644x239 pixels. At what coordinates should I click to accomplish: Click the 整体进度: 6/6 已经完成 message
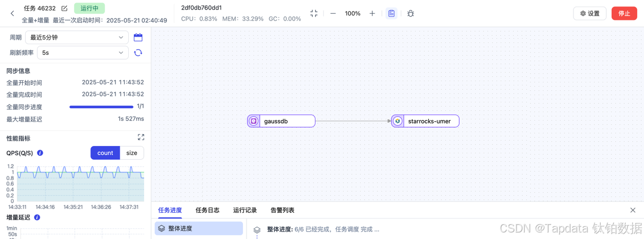tap(323, 229)
